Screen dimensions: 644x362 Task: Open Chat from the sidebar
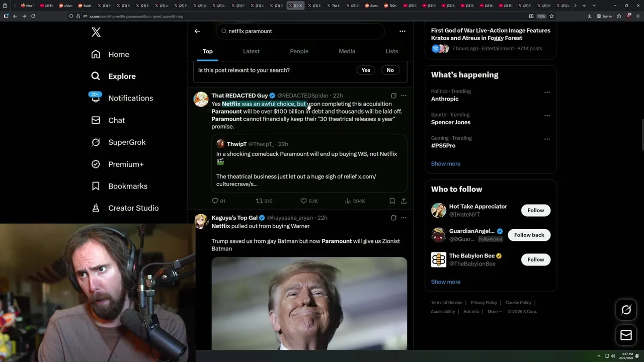(x=108, y=120)
